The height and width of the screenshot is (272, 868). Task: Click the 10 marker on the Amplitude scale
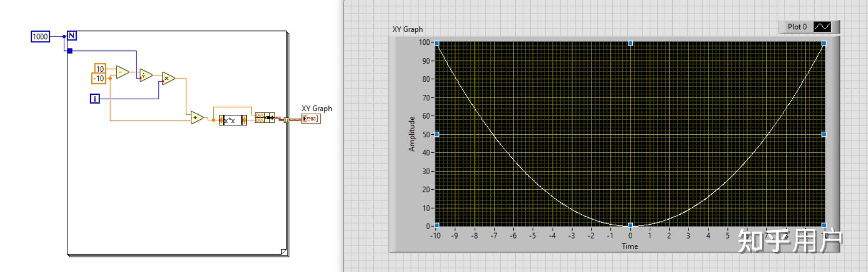coord(426,208)
